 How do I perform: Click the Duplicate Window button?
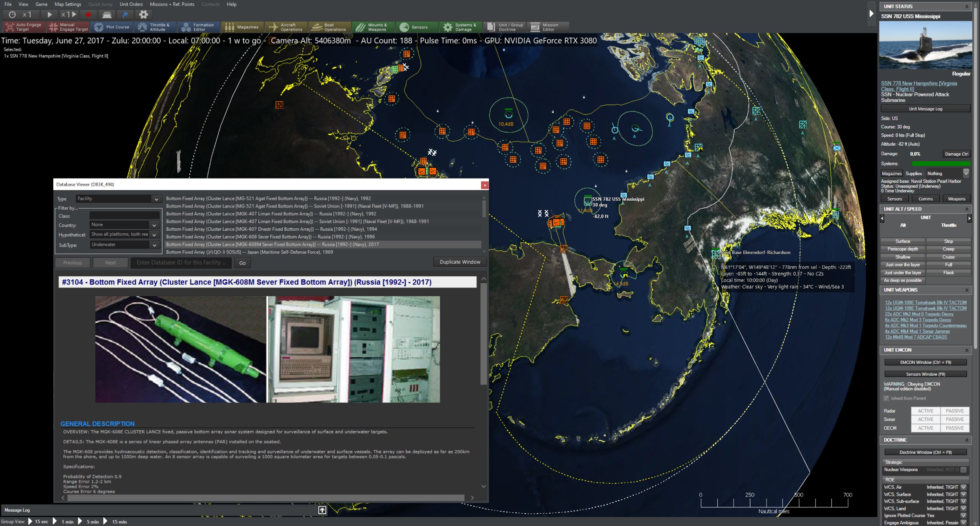(460, 262)
